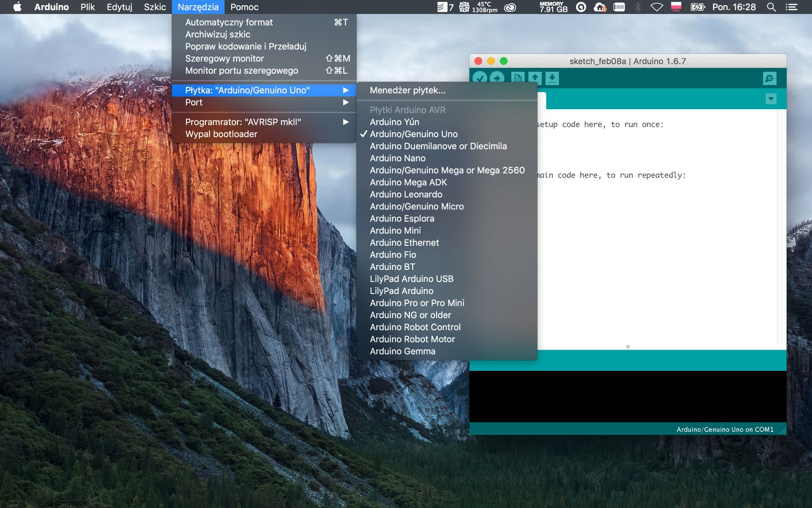The image size is (812, 508).
Task: Select LilyPad Arduino board
Action: pos(447,291)
